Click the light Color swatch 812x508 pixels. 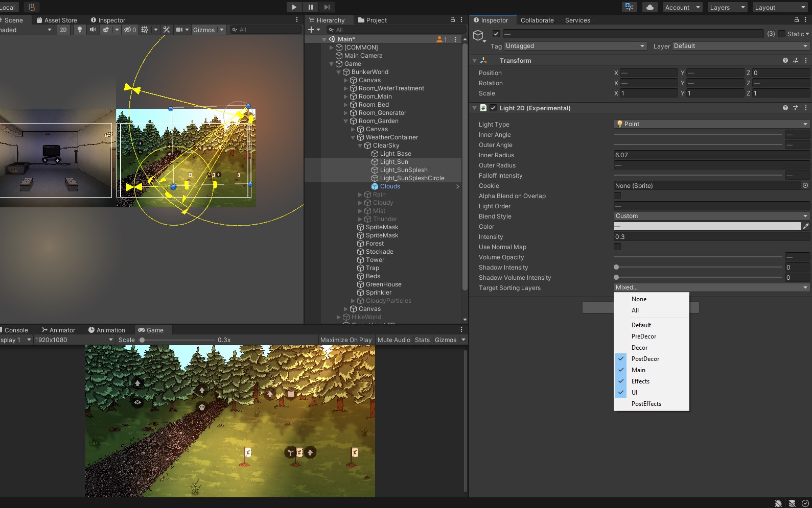coord(707,226)
